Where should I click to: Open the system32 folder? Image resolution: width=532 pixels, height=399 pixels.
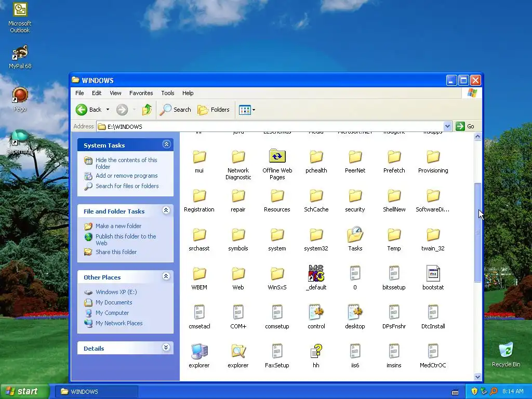316,234
